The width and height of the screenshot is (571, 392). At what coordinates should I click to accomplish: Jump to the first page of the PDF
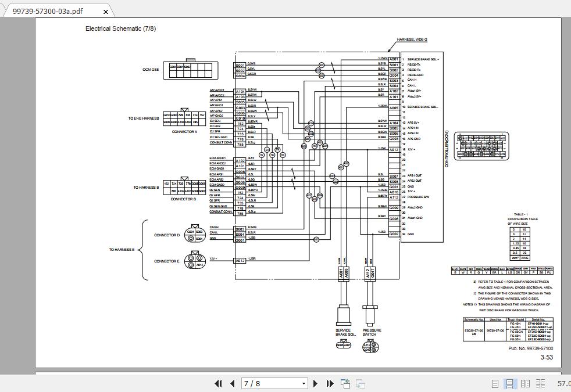click(x=218, y=383)
